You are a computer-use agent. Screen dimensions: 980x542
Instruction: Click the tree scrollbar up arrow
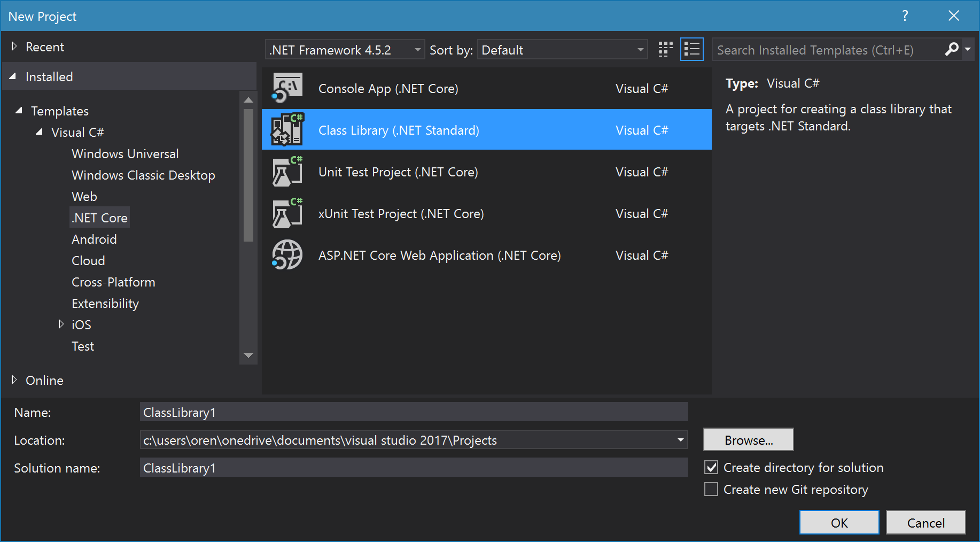click(248, 100)
